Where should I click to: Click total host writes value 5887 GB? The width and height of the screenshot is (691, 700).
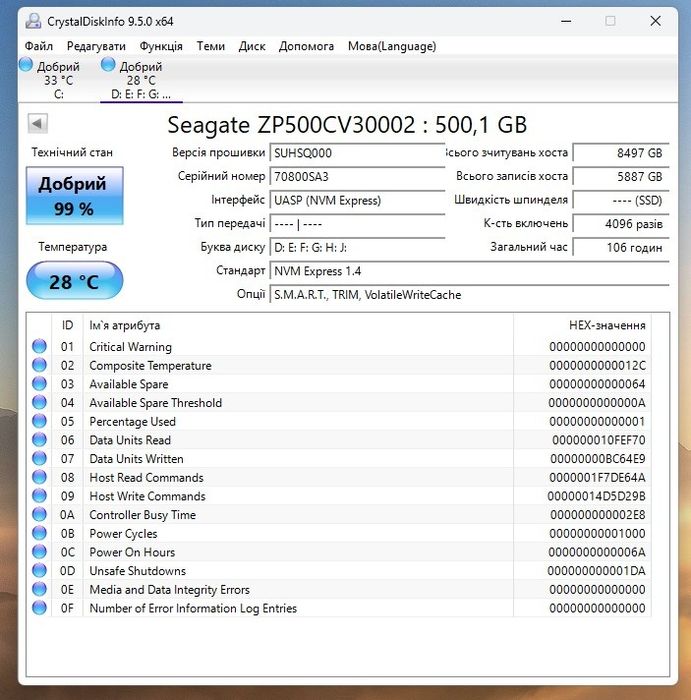(621, 176)
